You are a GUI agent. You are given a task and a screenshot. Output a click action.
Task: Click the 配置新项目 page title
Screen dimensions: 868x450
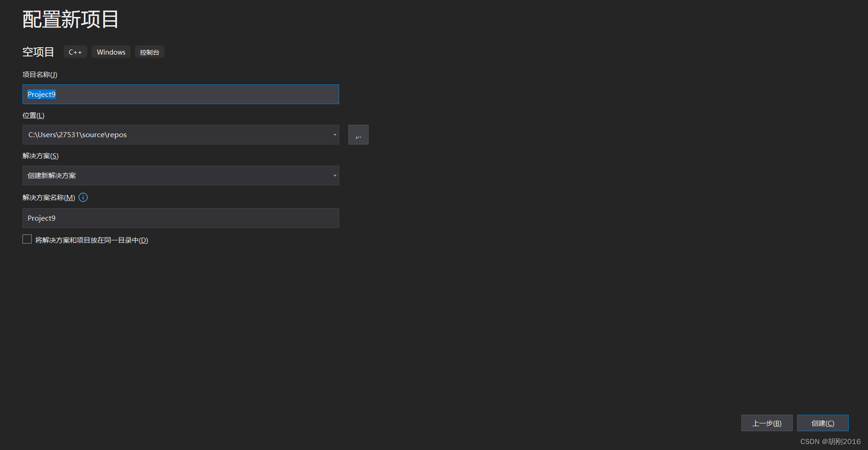click(71, 20)
